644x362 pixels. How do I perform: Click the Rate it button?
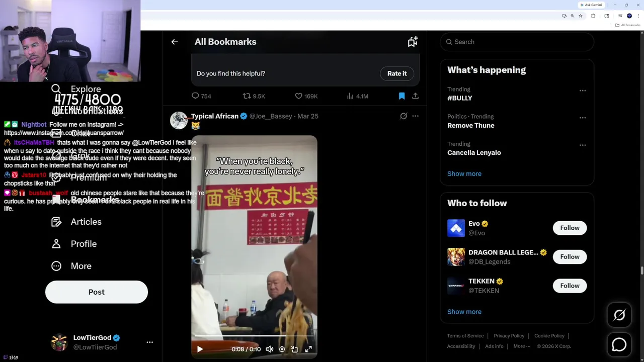coord(397,73)
